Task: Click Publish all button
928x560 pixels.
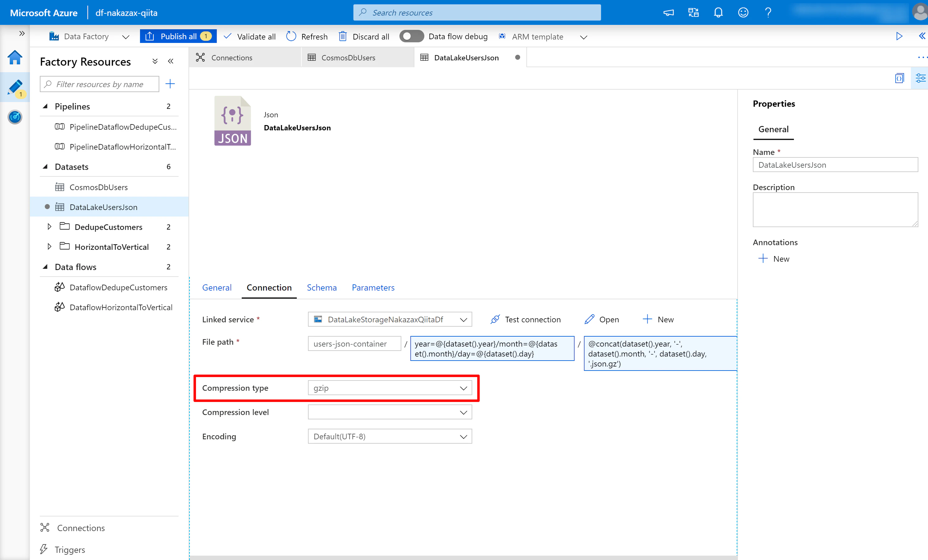Action: (x=178, y=36)
